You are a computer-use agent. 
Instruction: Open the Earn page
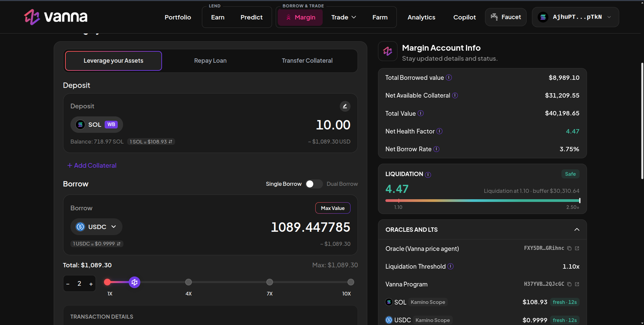(218, 17)
